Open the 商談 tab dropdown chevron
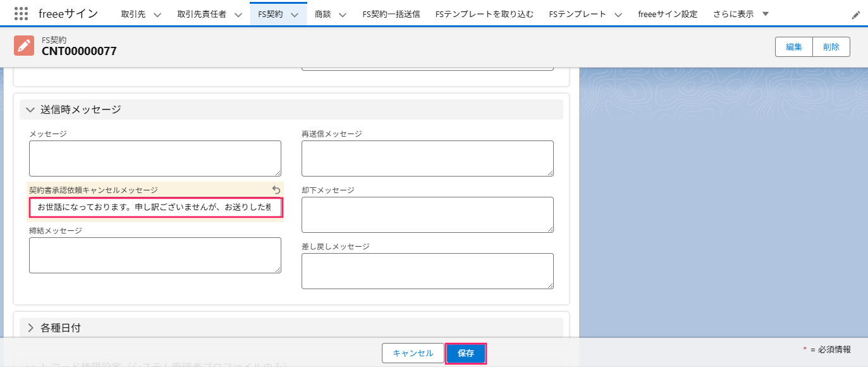 [343, 15]
